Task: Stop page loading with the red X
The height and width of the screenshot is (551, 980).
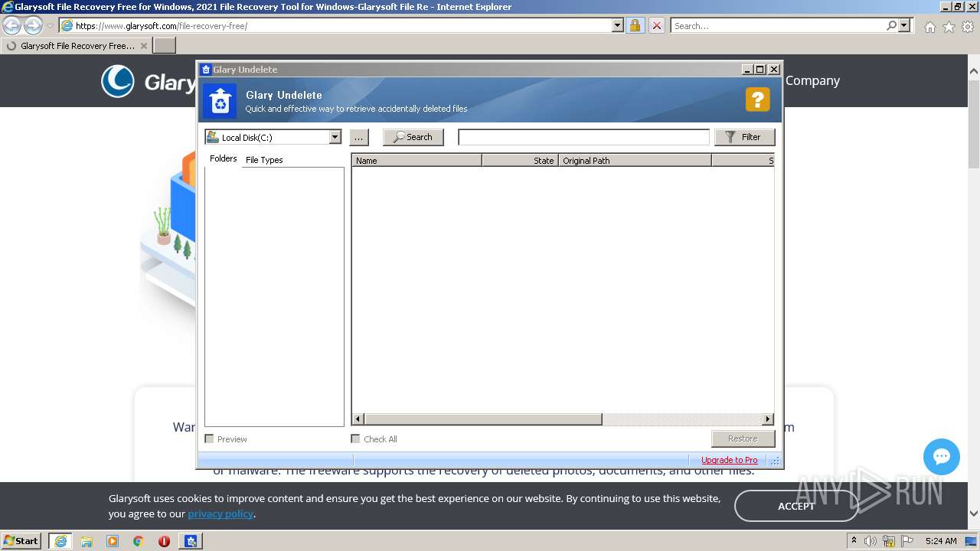Action: pyautogui.click(x=657, y=25)
